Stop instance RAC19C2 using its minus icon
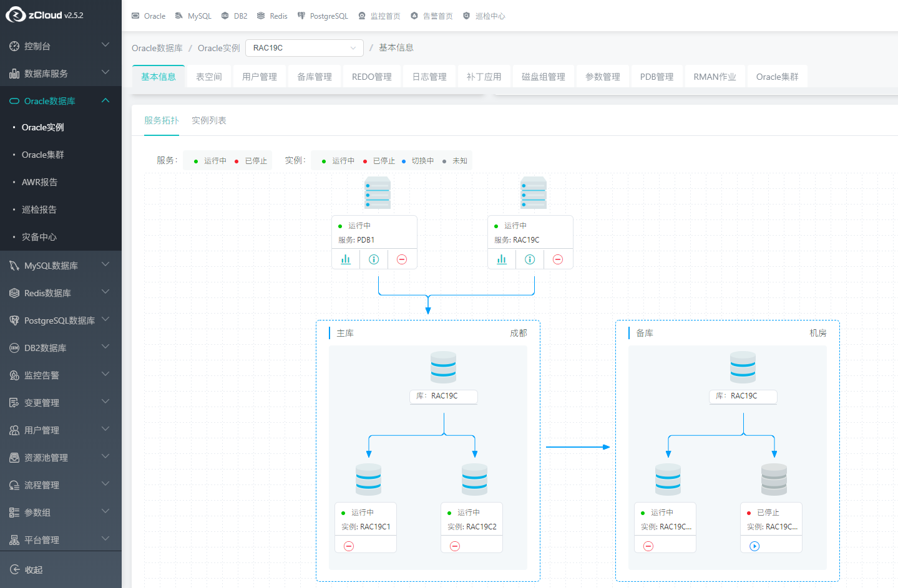This screenshot has height=588, width=898. pos(455,546)
